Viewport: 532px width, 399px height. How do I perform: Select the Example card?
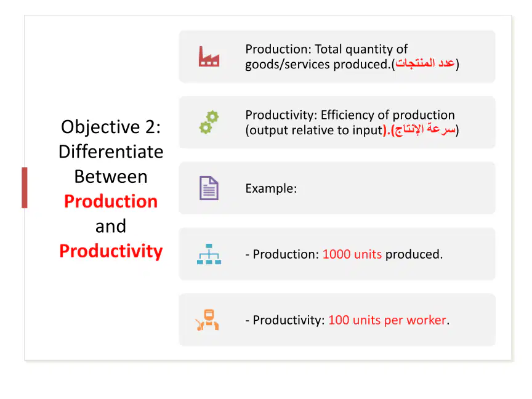coord(337,188)
